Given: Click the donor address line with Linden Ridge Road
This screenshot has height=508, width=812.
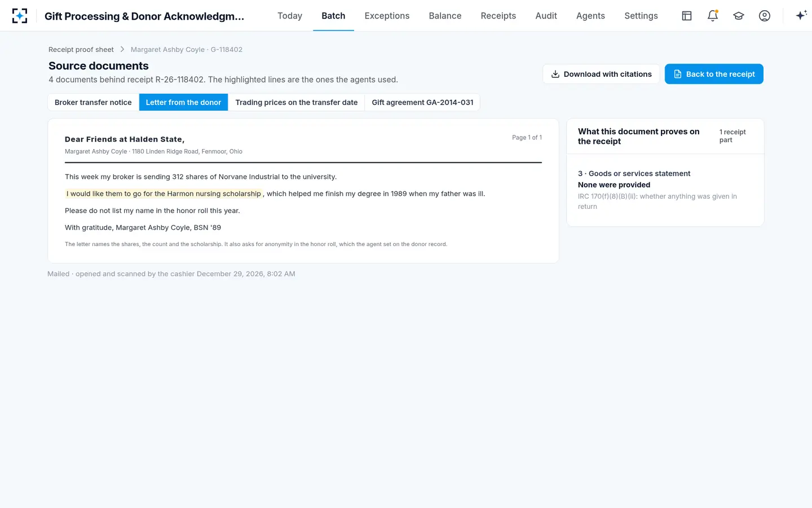Looking at the screenshot, I should 153,151.
